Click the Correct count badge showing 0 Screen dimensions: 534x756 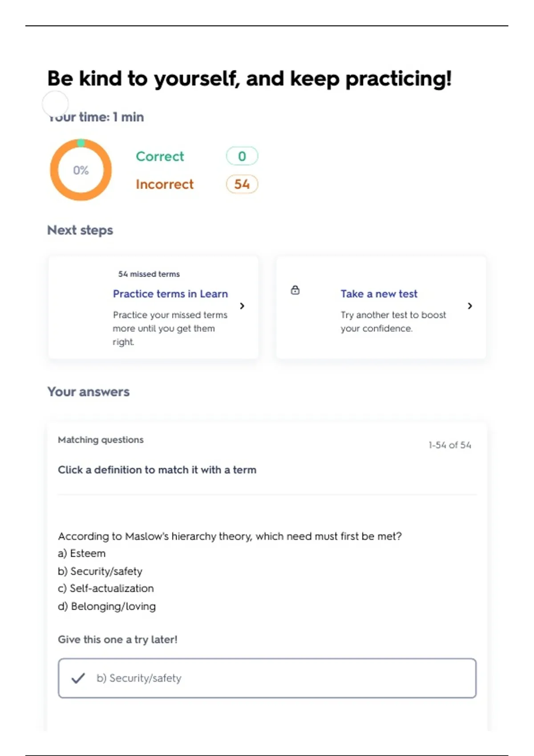click(242, 156)
